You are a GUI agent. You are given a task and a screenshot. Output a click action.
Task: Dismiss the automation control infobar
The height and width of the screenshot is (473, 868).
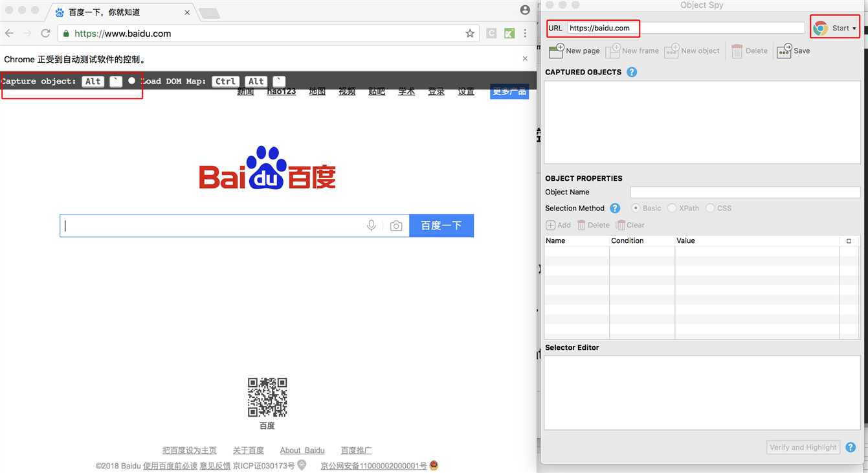click(x=525, y=58)
